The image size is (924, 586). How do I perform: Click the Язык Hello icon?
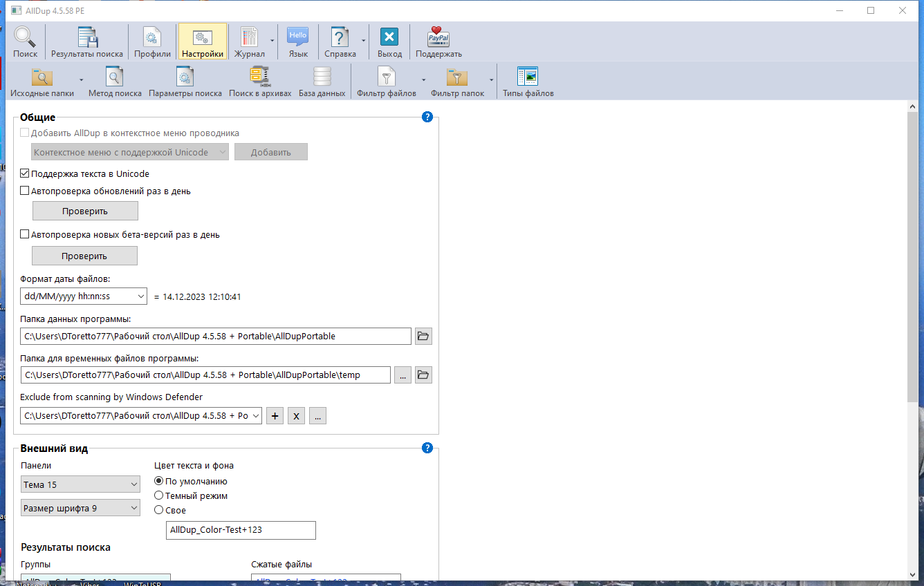tap(298, 42)
